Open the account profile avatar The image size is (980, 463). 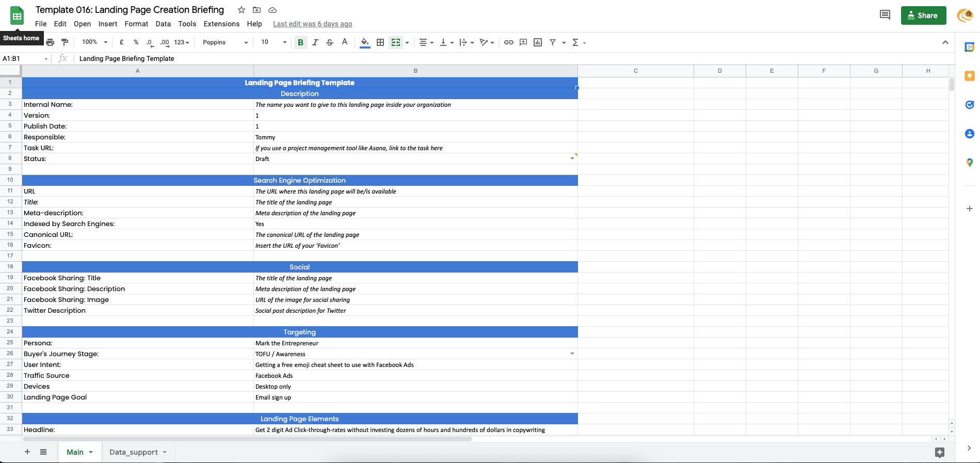click(x=966, y=15)
